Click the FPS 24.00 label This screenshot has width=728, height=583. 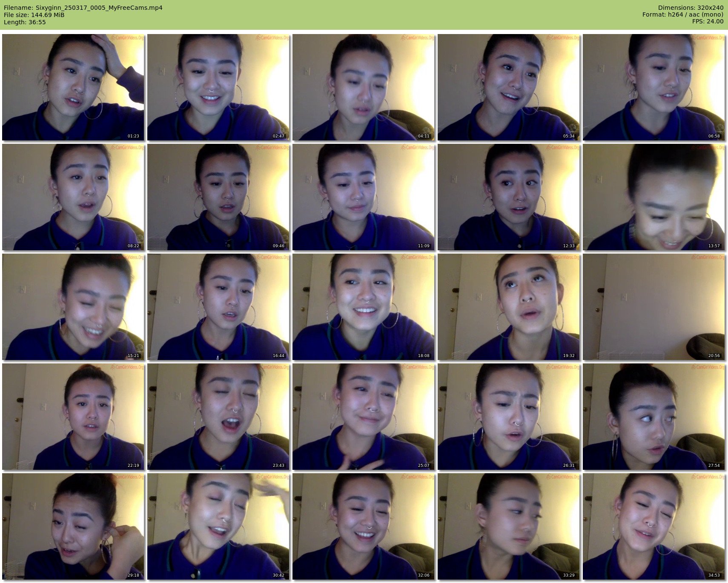[x=708, y=22]
